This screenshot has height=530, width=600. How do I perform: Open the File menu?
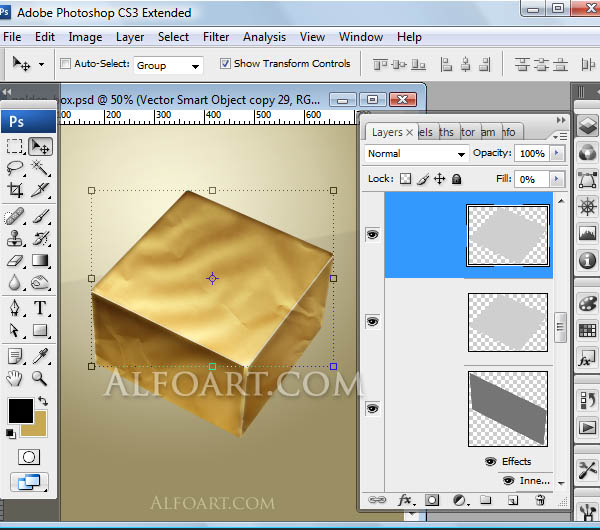[12, 37]
